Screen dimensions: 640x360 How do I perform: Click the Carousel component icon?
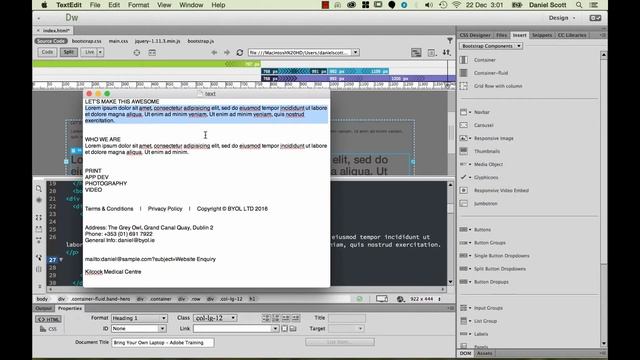coord(464,125)
